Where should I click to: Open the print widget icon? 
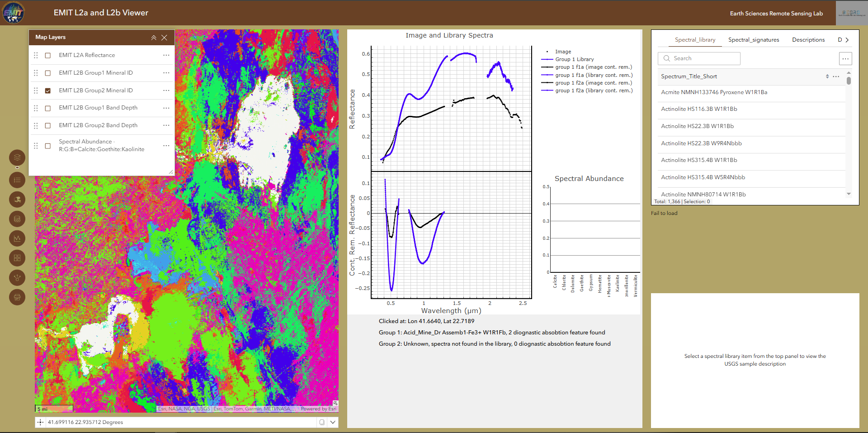click(17, 297)
